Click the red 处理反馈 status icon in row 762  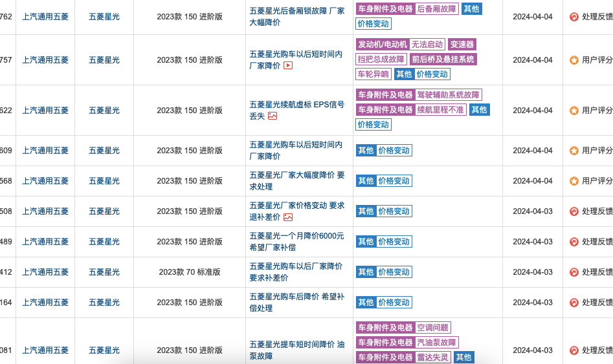click(x=574, y=17)
